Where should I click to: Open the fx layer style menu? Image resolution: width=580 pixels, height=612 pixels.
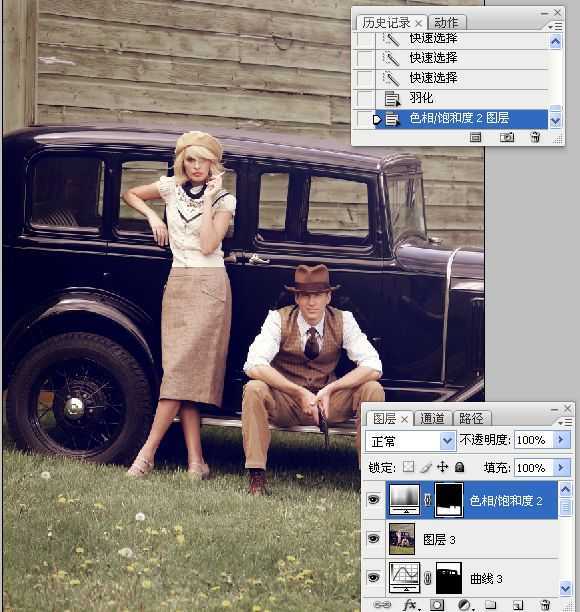[x=410, y=605]
